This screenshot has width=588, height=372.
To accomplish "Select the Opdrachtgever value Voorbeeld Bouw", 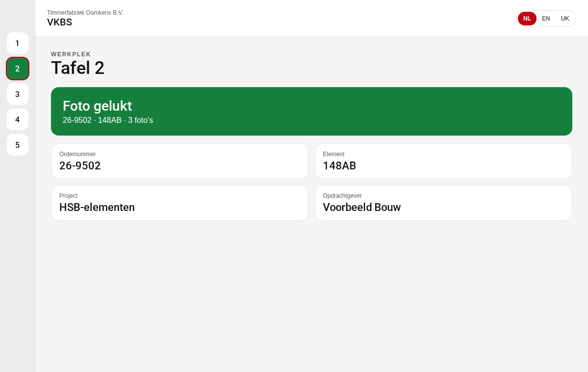I will pos(362,208).
